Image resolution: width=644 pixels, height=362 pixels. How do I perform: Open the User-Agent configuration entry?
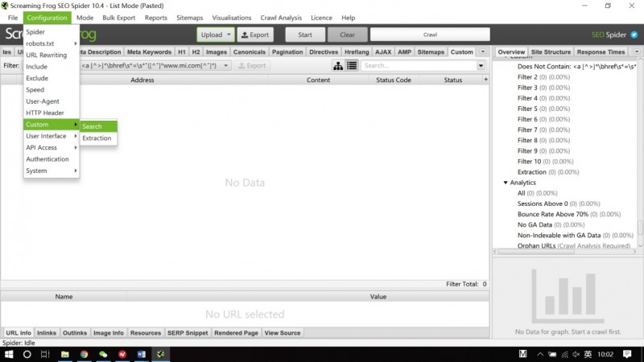click(x=44, y=101)
